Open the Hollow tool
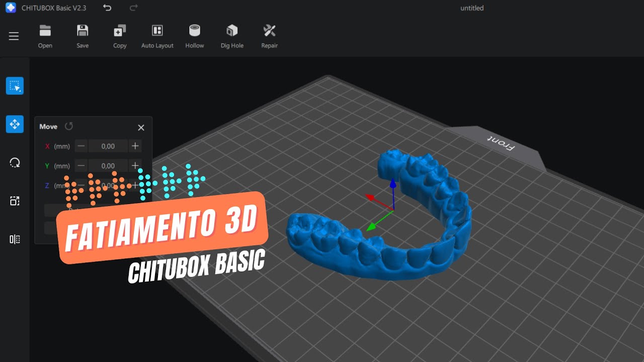 click(x=195, y=36)
